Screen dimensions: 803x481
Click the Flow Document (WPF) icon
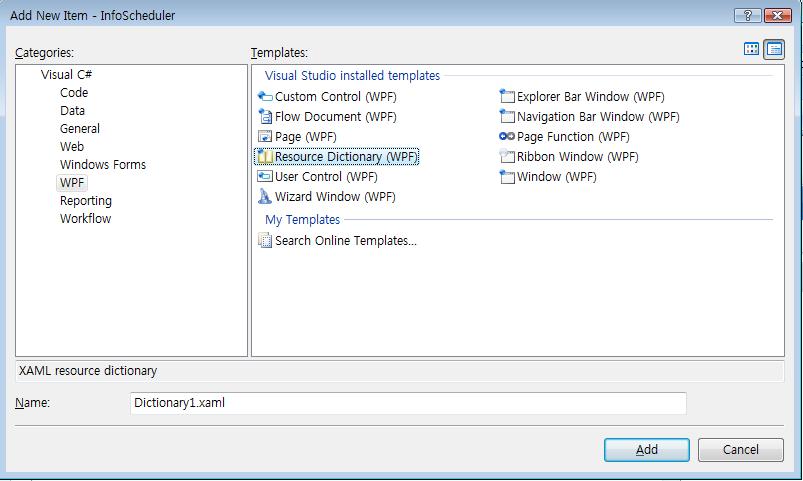pos(265,116)
